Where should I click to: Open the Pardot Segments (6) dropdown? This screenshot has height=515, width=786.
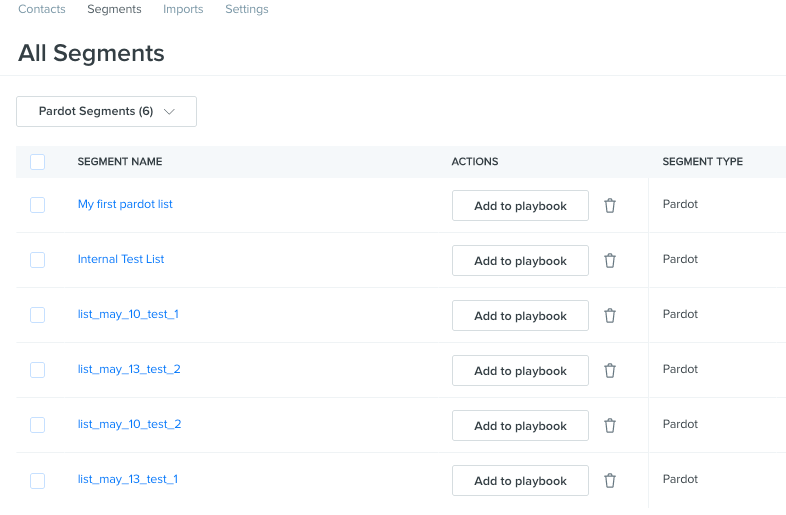[x=106, y=111]
